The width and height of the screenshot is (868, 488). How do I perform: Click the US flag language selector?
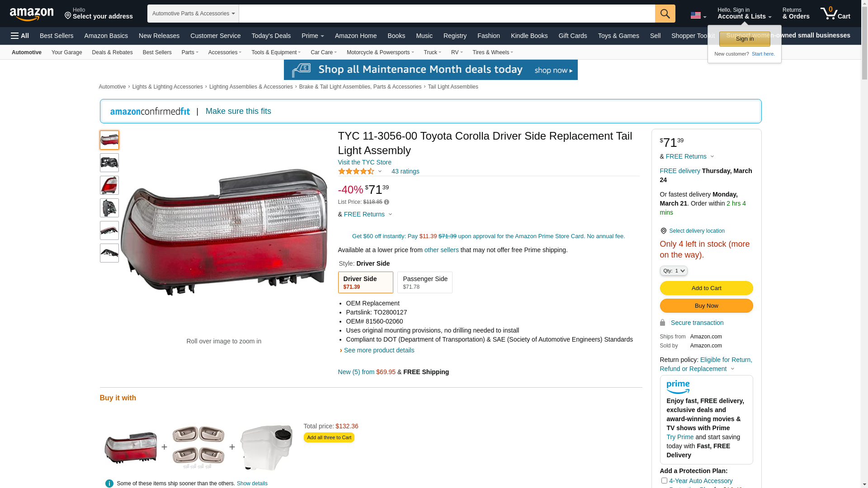pos(698,15)
